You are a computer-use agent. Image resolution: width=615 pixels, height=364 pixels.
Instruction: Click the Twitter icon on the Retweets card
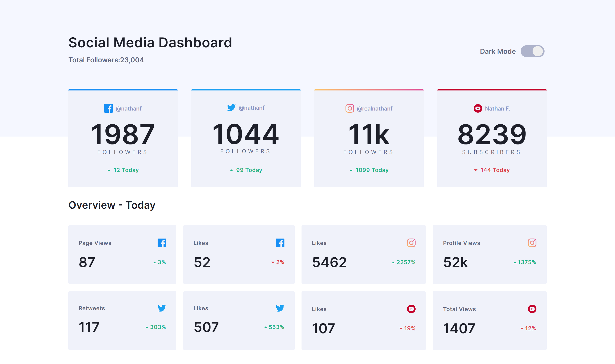162,308
